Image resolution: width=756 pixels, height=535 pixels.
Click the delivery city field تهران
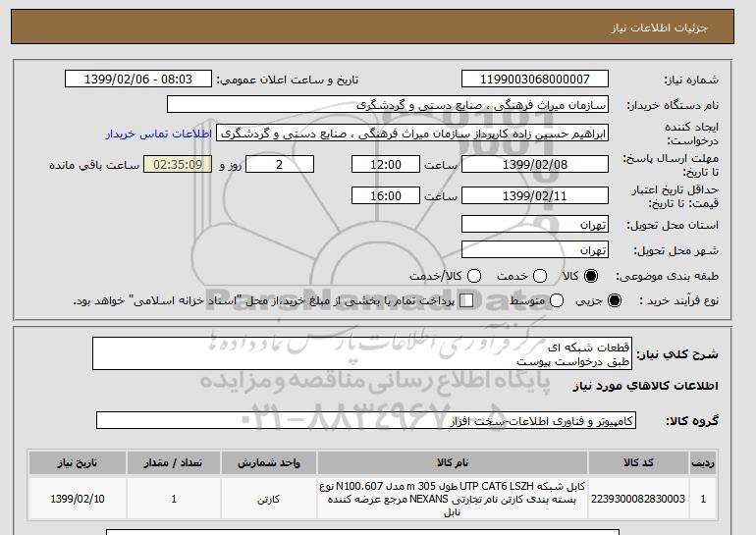tap(535, 249)
